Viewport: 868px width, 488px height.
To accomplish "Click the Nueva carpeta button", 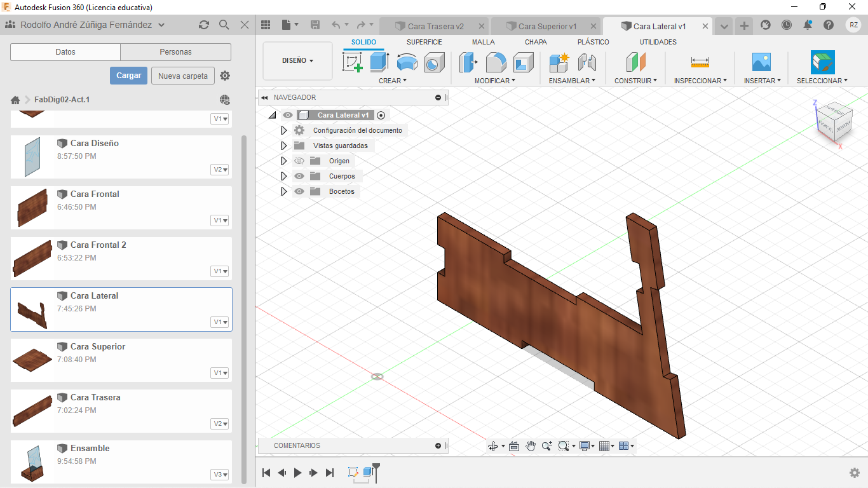I will tap(182, 76).
